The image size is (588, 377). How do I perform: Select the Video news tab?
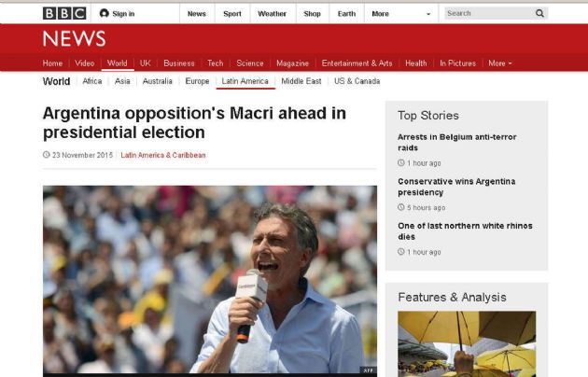click(84, 63)
